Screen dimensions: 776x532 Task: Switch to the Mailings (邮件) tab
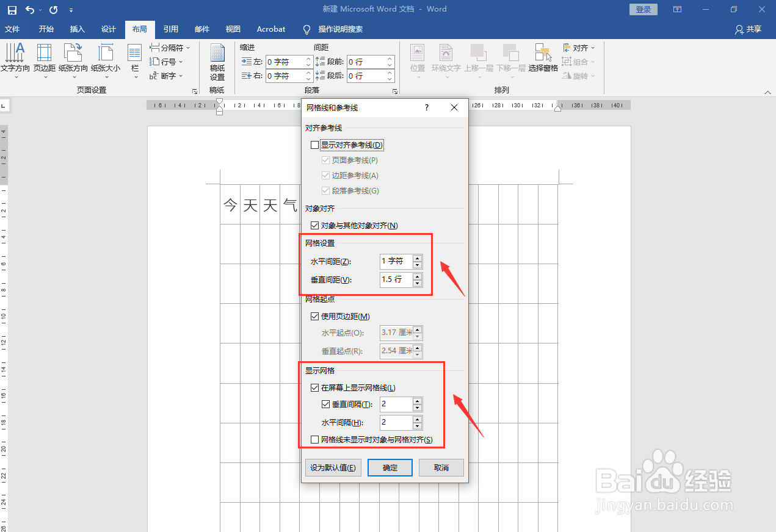coord(202,29)
